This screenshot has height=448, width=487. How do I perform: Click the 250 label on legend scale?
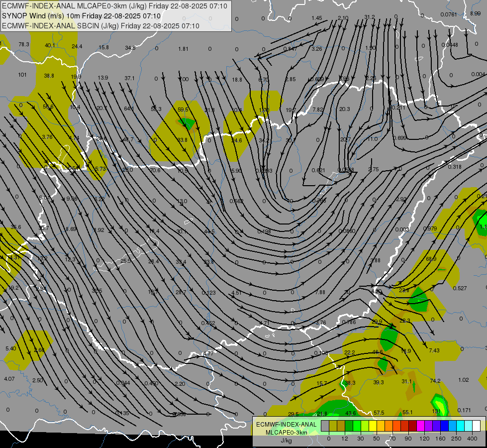click(x=456, y=439)
